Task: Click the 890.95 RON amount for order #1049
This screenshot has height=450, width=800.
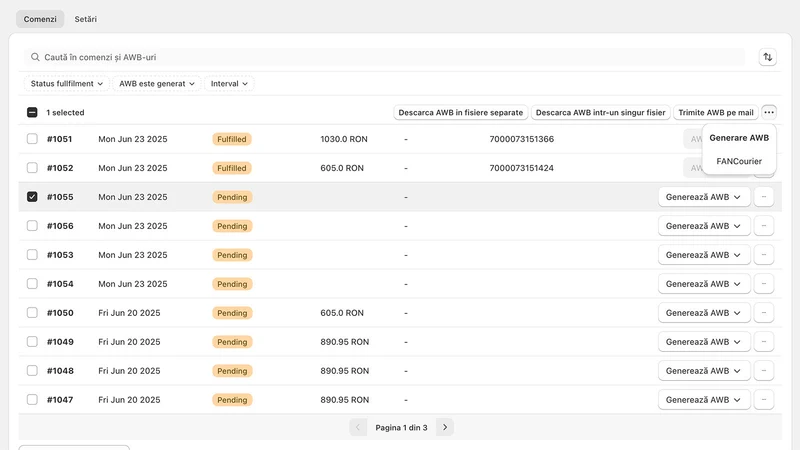Action: [344, 342]
